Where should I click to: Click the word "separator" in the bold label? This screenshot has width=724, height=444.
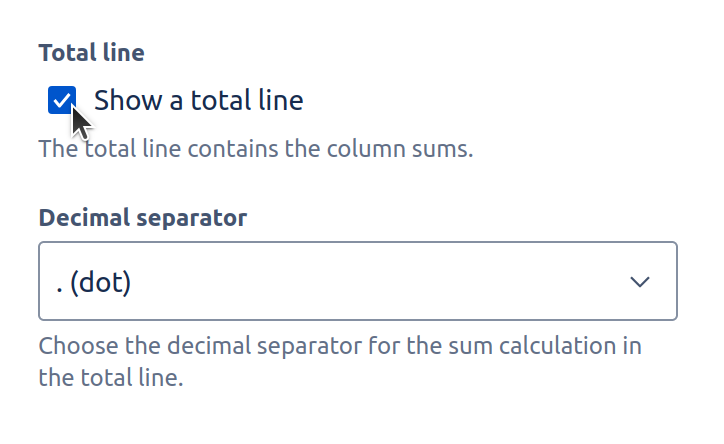click(196, 217)
